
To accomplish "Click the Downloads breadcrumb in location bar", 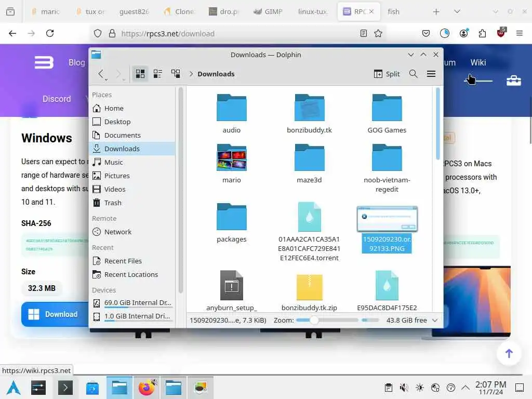I will pos(216,74).
